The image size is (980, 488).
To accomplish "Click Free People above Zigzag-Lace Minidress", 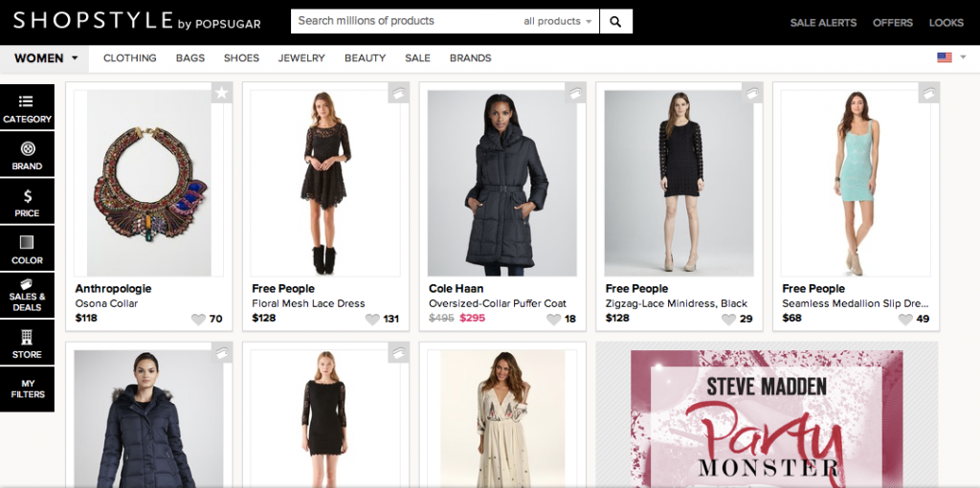I will click(x=636, y=289).
